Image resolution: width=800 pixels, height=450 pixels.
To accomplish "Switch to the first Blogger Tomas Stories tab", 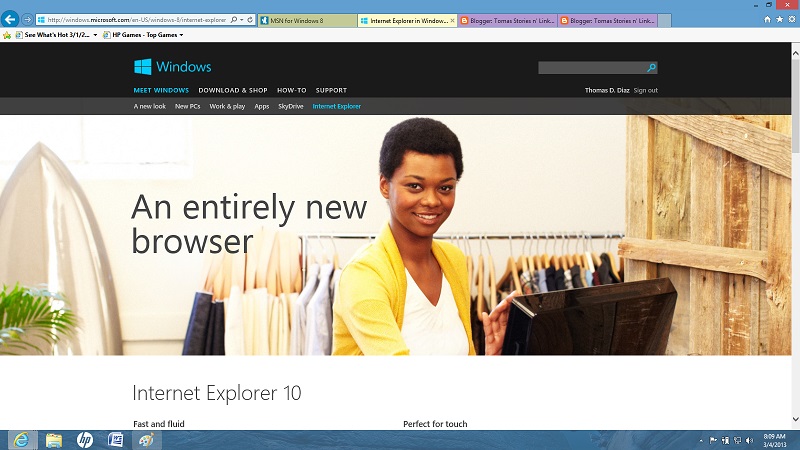I will point(508,20).
